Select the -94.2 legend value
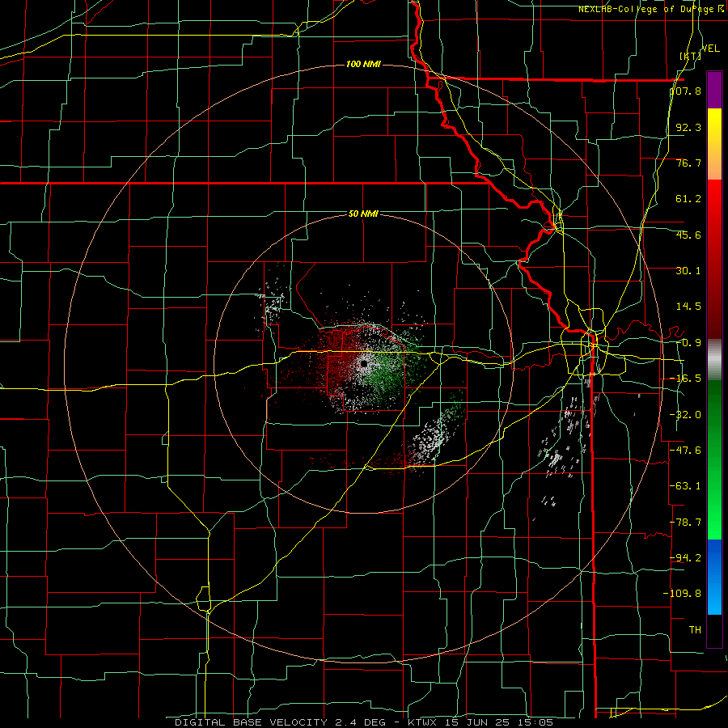The width and height of the screenshot is (728, 728). click(x=686, y=557)
